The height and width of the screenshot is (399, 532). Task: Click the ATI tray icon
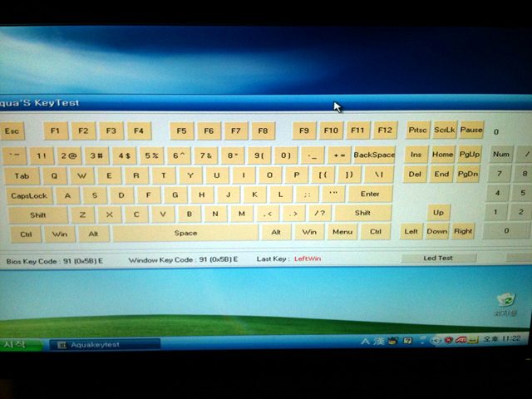[461, 340]
